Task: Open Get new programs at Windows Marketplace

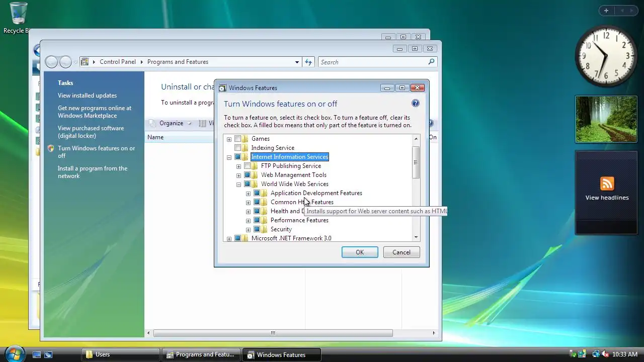Action: pyautogui.click(x=95, y=112)
